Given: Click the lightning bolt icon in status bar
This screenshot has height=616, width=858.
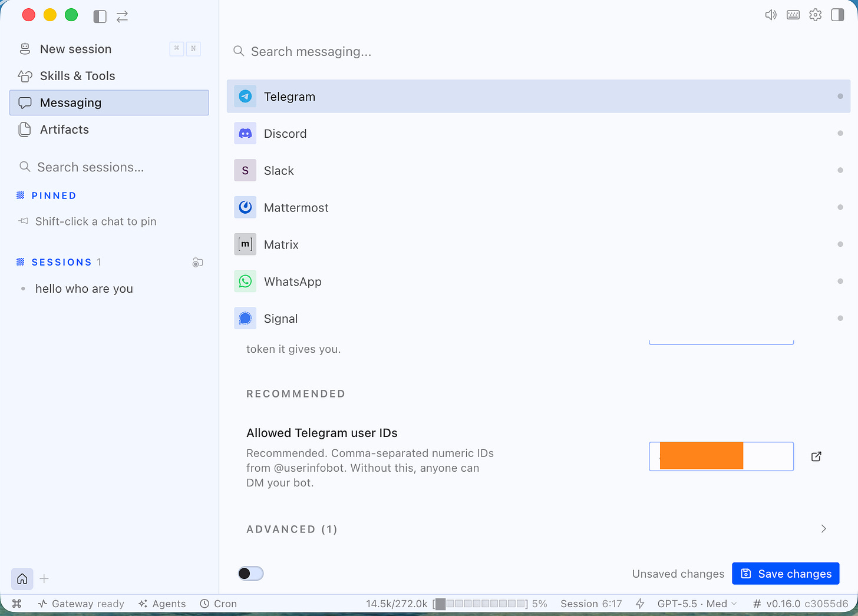Looking at the screenshot, I should click(x=640, y=604).
